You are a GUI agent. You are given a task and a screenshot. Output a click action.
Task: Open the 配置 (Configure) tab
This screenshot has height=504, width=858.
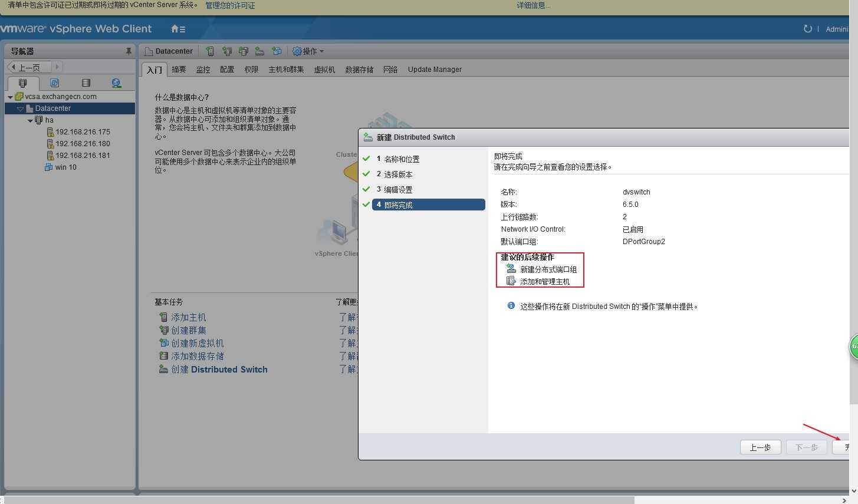[227, 70]
